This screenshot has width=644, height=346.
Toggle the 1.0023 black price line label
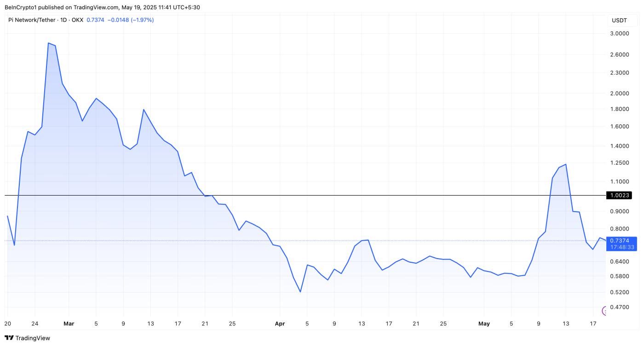pos(619,195)
